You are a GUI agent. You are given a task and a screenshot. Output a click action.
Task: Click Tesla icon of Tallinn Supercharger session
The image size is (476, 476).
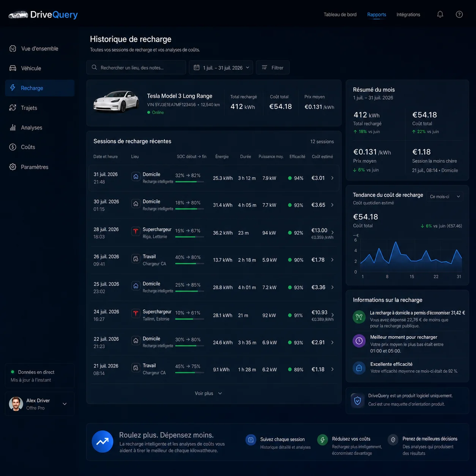[136, 313]
